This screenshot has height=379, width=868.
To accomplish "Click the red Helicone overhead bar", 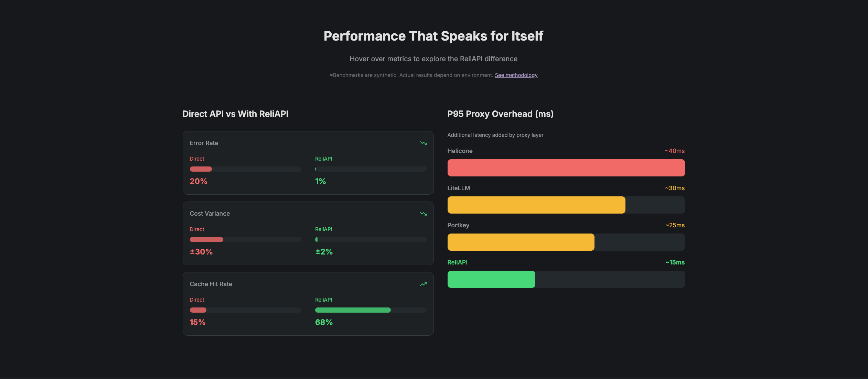I will (x=566, y=168).
